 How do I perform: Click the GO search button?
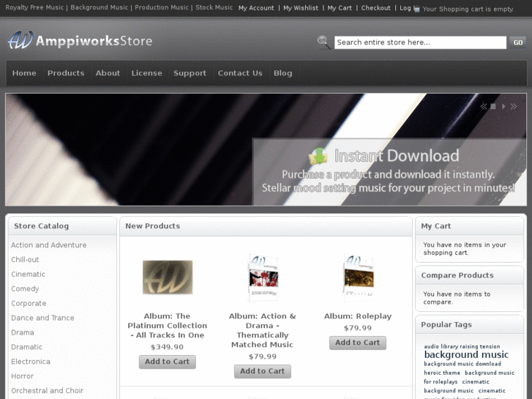tap(518, 42)
